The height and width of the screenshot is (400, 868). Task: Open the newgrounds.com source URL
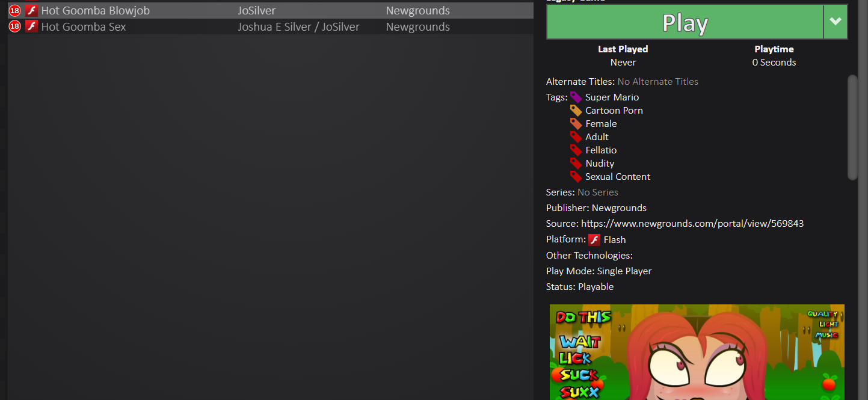(692, 223)
